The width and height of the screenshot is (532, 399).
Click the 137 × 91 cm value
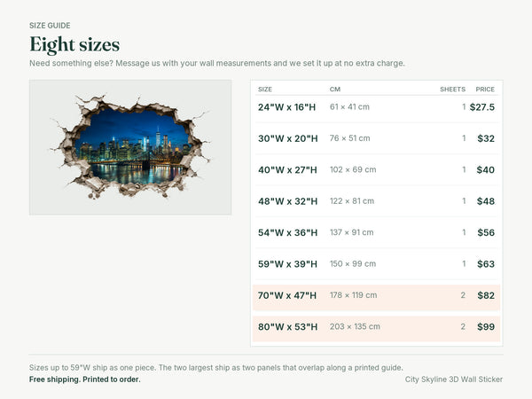click(351, 232)
